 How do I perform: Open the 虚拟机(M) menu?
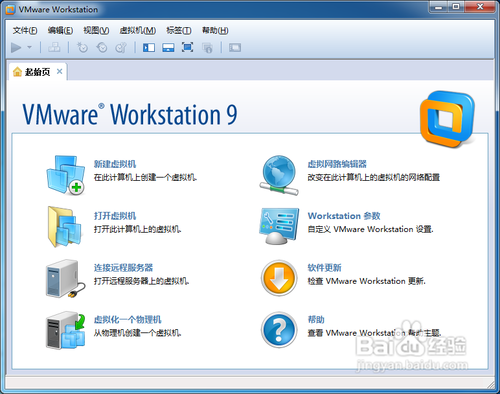coord(138,31)
